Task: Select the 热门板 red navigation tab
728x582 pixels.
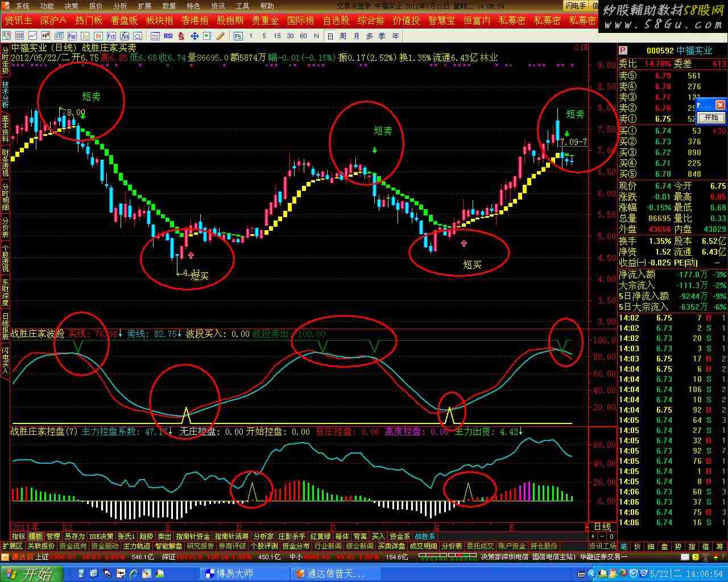Action: coord(89,20)
